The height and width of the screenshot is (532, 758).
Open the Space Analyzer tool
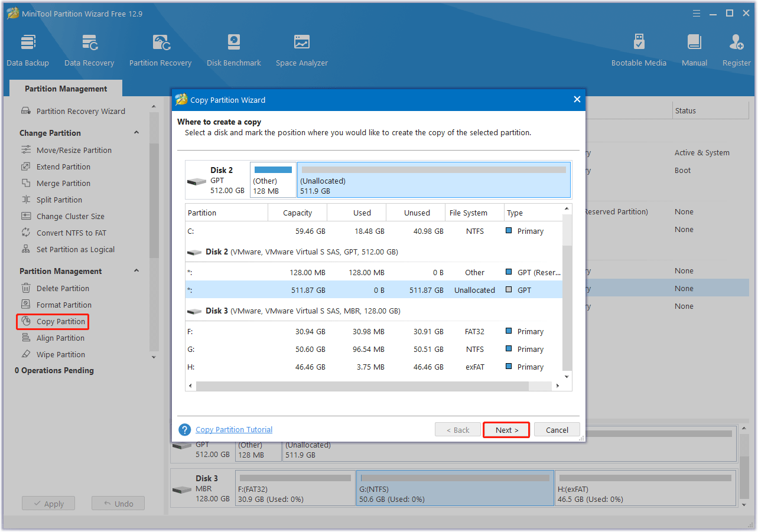point(302,51)
